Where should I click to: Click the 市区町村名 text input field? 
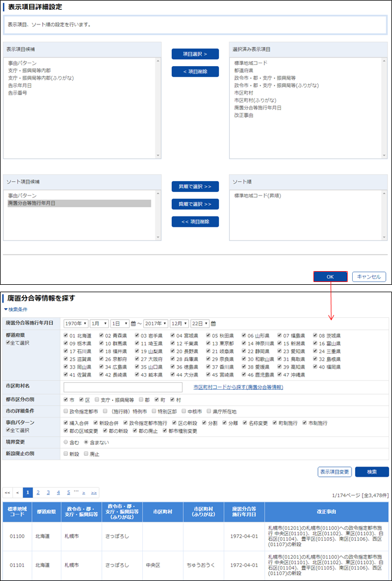123,387
